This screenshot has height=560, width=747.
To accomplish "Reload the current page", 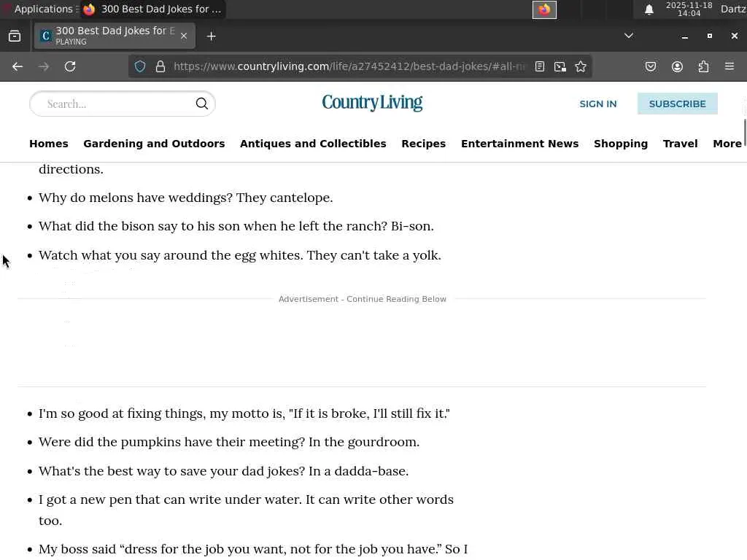I will (x=70, y=66).
